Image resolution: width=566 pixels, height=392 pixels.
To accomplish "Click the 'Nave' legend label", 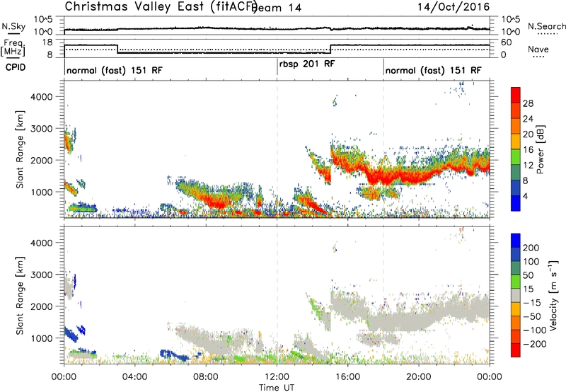I will pyautogui.click(x=538, y=49).
